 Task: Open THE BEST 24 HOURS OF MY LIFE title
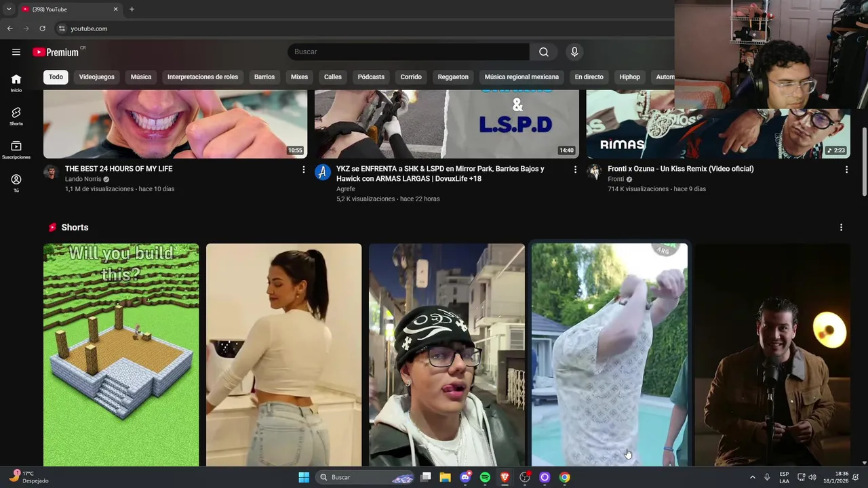(x=119, y=169)
